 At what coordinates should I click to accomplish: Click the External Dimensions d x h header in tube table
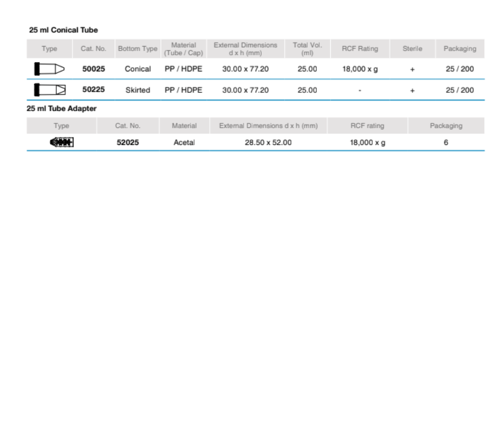pyautogui.click(x=245, y=49)
